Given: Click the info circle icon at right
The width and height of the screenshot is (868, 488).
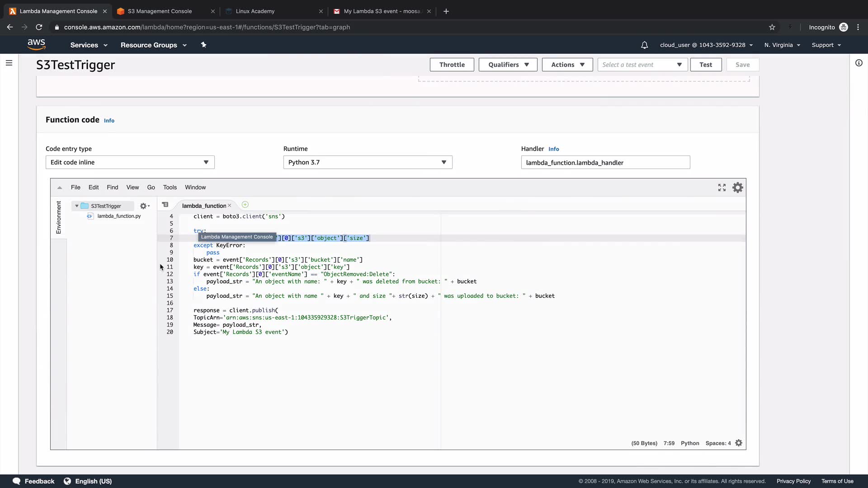Looking at the screenshot, I should tap(859, 63).
